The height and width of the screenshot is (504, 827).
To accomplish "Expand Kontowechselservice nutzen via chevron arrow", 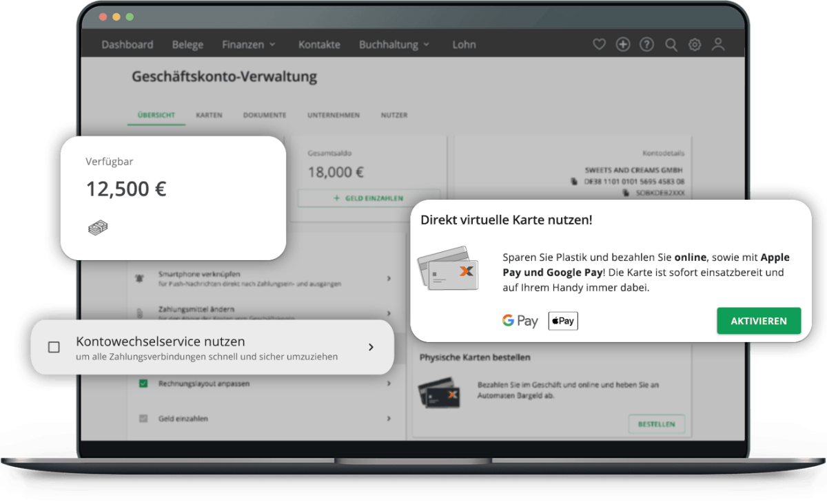I will click(x=371, y=347).
